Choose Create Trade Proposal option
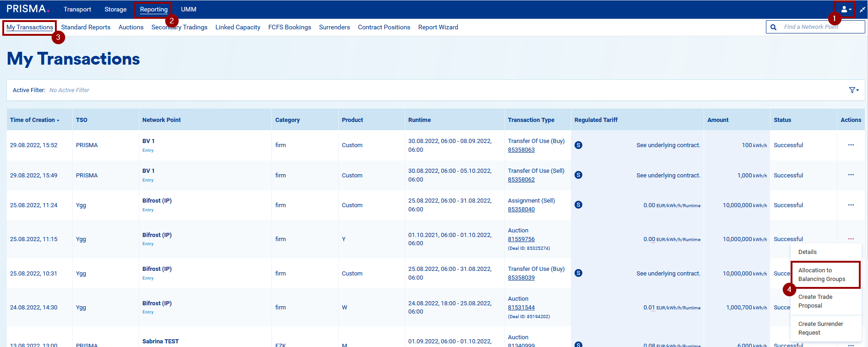Screen dimensions: 868x347 815,301
